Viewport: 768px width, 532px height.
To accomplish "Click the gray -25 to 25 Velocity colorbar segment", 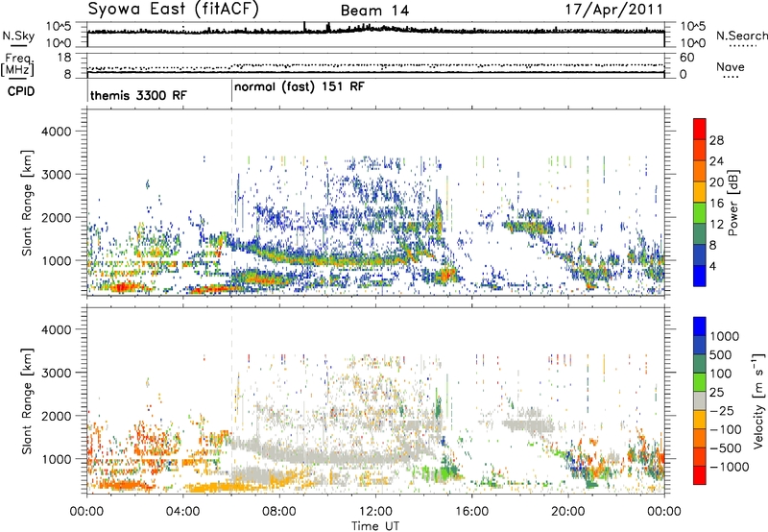I will tap(700, 400).
